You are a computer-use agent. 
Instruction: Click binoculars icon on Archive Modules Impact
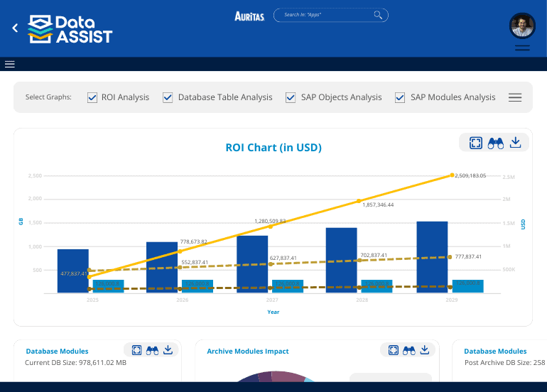pos(409,350)
